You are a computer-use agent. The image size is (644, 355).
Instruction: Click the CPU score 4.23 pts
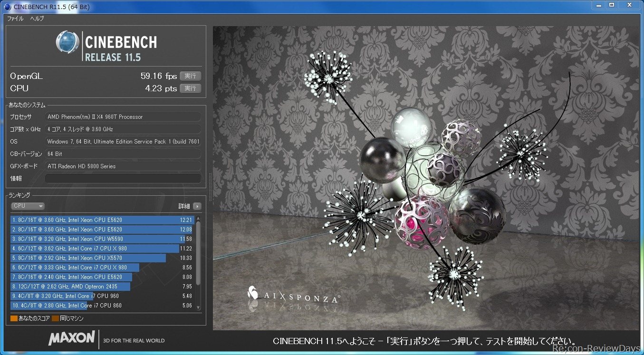click(x=161, y=88)
